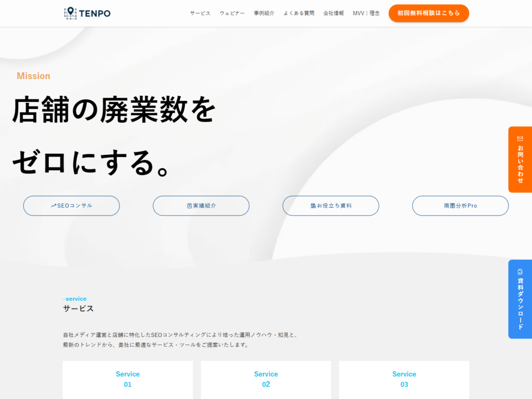532x399 pixels.
Task: Click the お役立ち資料 button label
Action: point(335,206)
